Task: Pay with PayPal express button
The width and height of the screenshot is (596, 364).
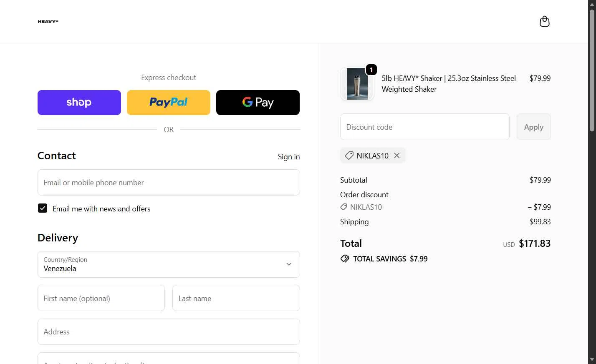Action: click(x=169, y=103)
